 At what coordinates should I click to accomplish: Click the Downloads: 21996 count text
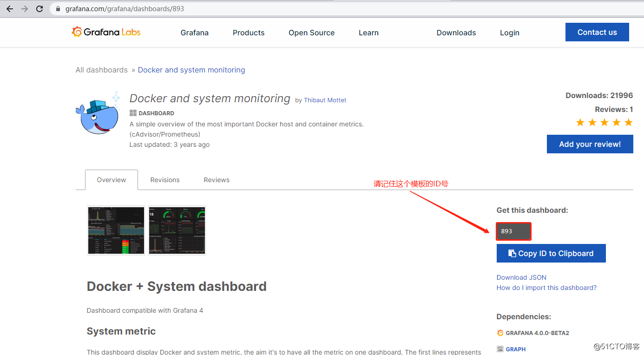click(x=599, y=95)
